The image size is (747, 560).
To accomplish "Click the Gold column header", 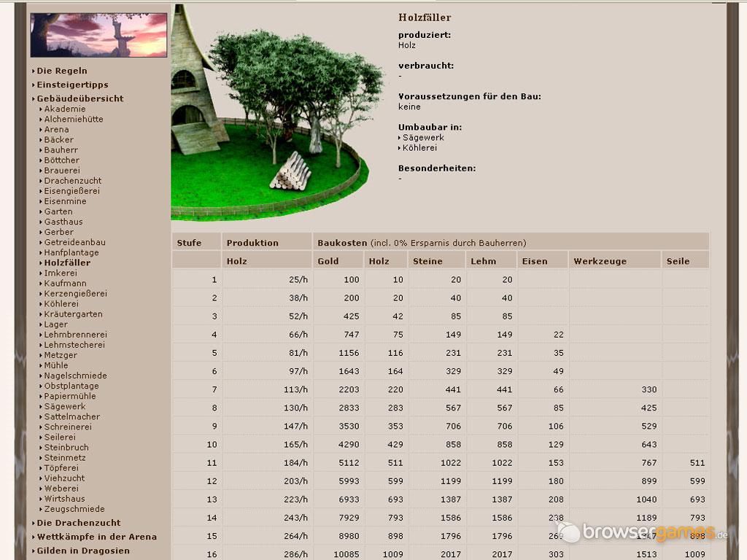I will point(328,262).
